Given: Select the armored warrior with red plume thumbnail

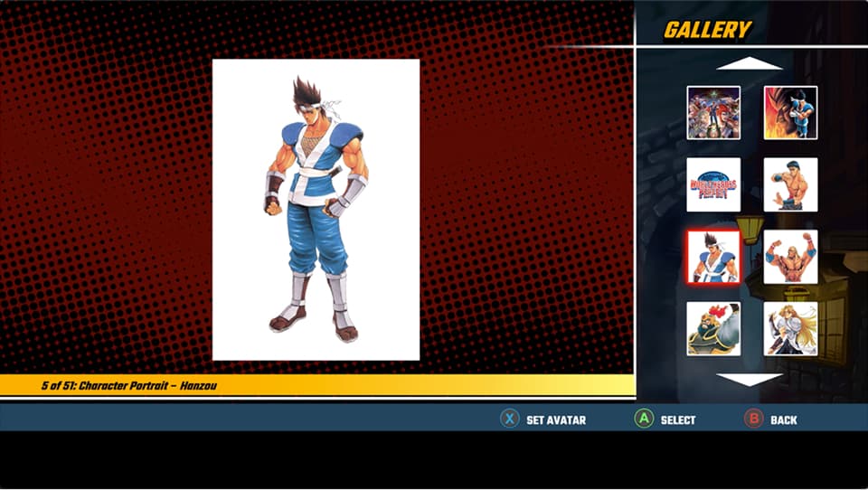Looking at the screenshot, I should pyautogui.click(x=713, y=328).
